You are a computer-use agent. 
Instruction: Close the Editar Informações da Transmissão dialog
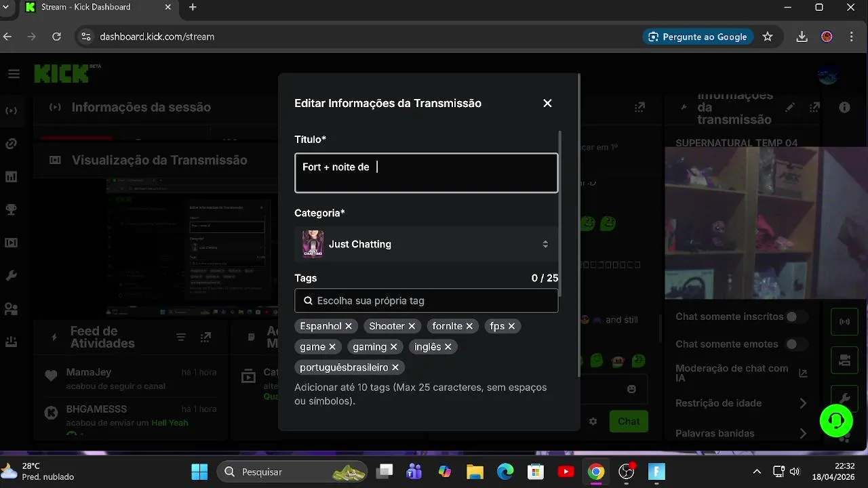[x=547, y=103]
